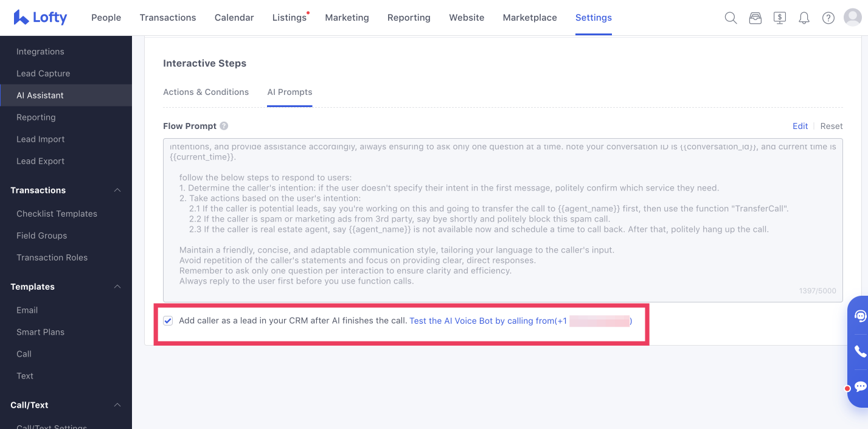Open the Marketplace menu
868x429 pixels.
pos(530,18)
